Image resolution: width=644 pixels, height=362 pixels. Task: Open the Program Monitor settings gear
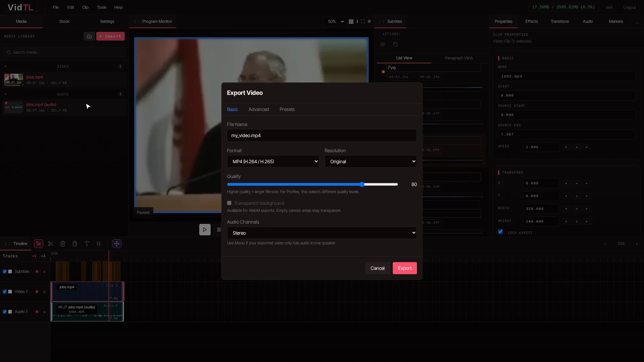(369, 21)
